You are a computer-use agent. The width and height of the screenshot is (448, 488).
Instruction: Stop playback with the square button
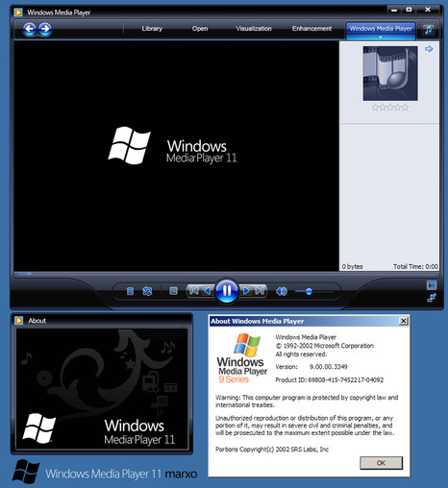(173, 291)
